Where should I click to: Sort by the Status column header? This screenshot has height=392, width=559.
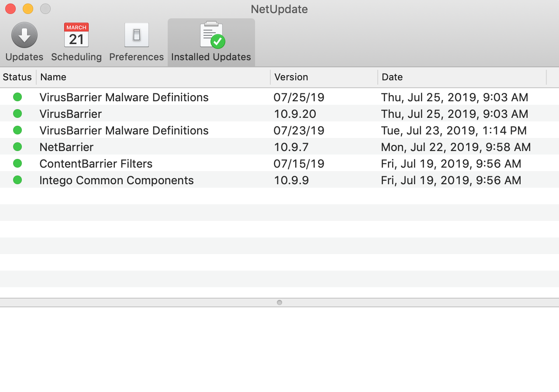pos(17,77)
